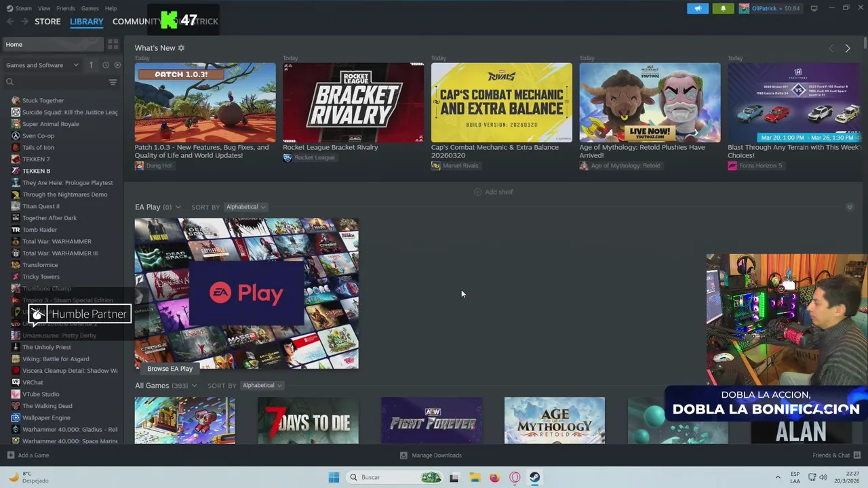Open the blue announcements megaphone button
The image size is (868, 488).
pos(697,8)
